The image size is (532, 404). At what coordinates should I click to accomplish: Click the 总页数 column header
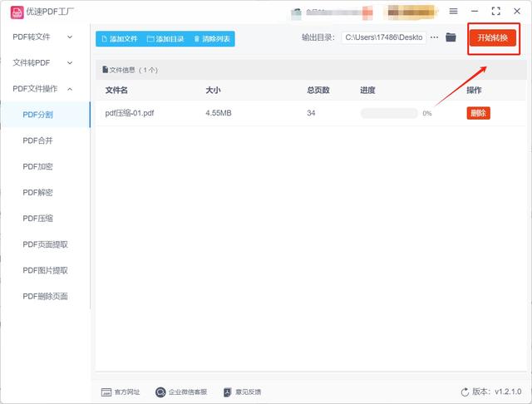(318, 91)
